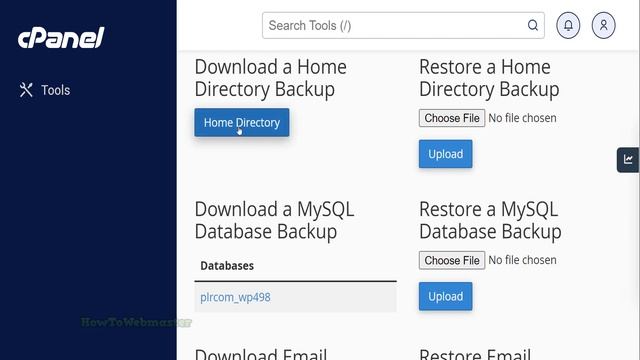Click the Restore a MySQL Database Backup heading
Viewport: 640px width, 360px height.
(x=490, y=220)
